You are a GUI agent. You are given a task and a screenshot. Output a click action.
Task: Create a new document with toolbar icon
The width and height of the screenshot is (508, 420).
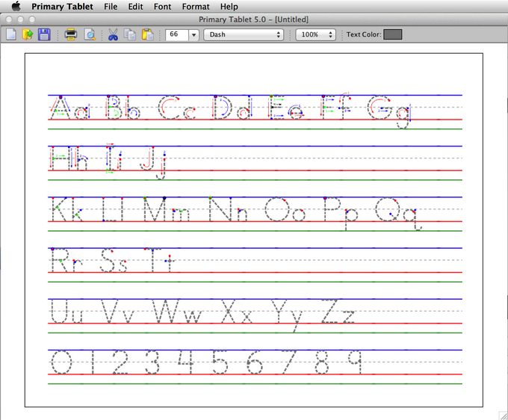pos(11,34)
